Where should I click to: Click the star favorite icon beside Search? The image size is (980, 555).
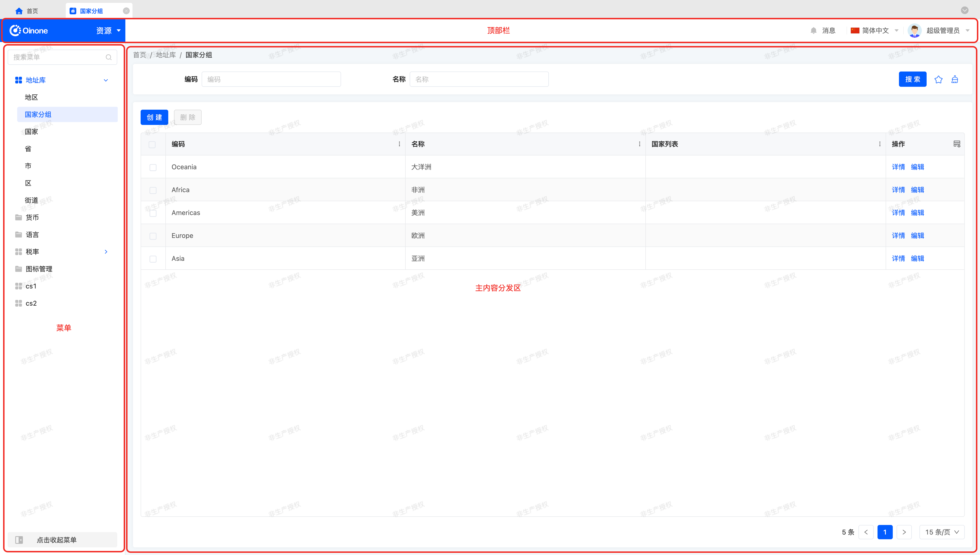(938, 79)
